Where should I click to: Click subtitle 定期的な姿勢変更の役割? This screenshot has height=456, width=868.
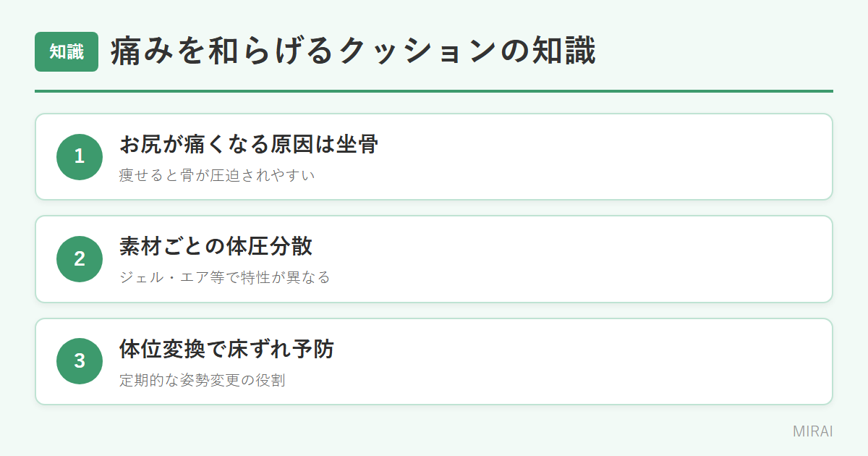(203, 380)
